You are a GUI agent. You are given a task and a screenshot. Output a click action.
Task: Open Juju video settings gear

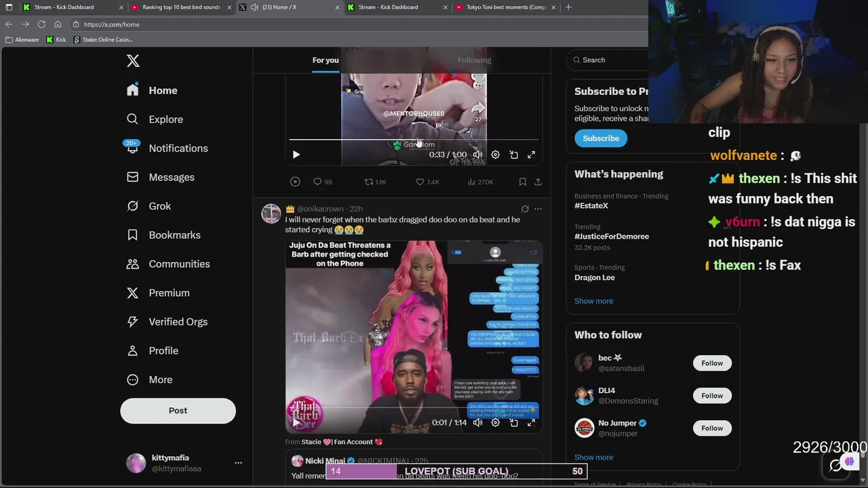[x=496, y=422]
